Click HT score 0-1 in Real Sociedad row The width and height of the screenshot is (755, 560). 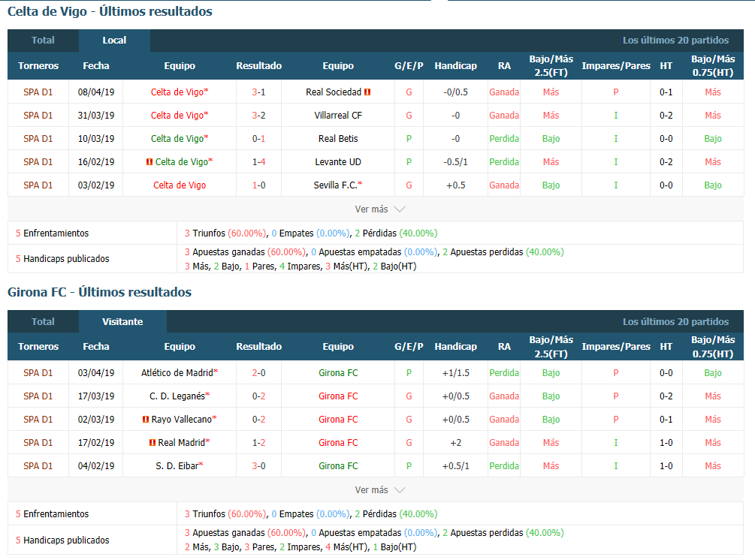click(x=666, y=92)
